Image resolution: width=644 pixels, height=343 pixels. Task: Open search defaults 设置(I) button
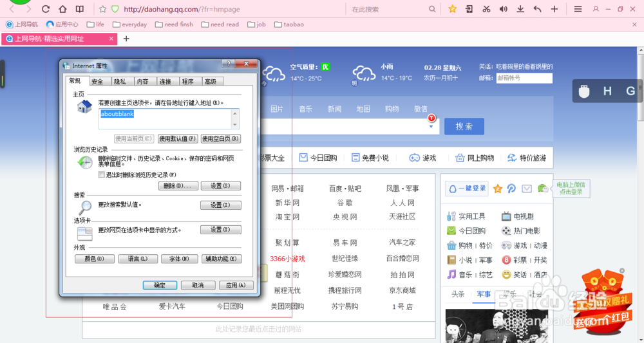(x=220, y=205)
